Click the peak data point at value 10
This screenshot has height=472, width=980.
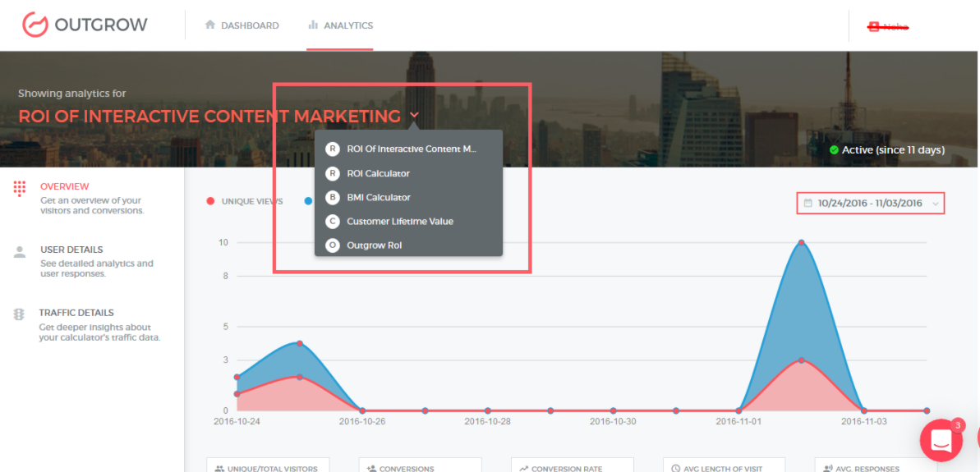(801, 242)
